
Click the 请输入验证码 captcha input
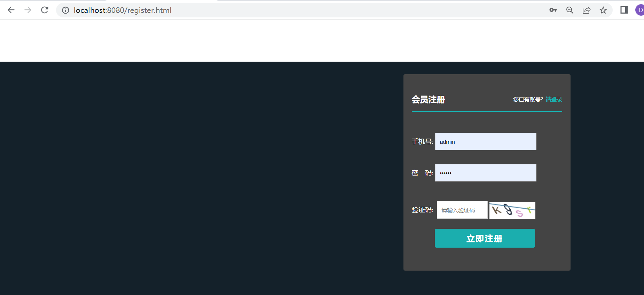click(x=462, y=210)
